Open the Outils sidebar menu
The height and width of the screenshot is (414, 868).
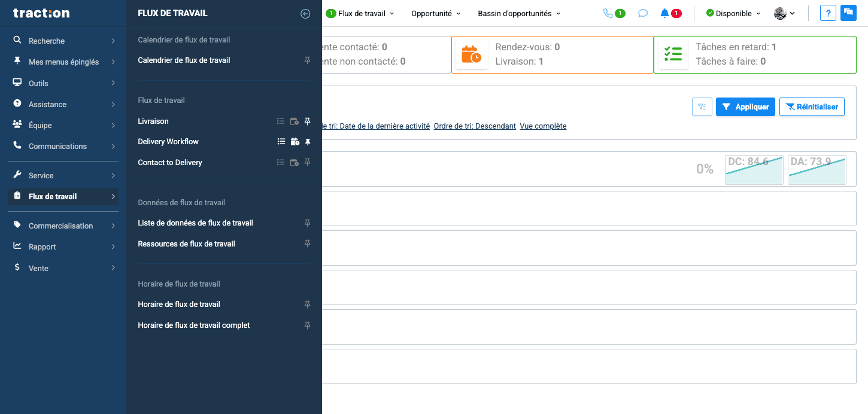pyautogui.click(x=63, y=84)
